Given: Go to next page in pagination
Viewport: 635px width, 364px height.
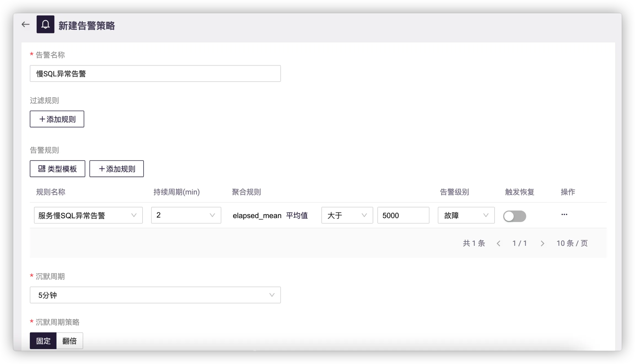Looking at the screenshot, I should coord(542,243).
